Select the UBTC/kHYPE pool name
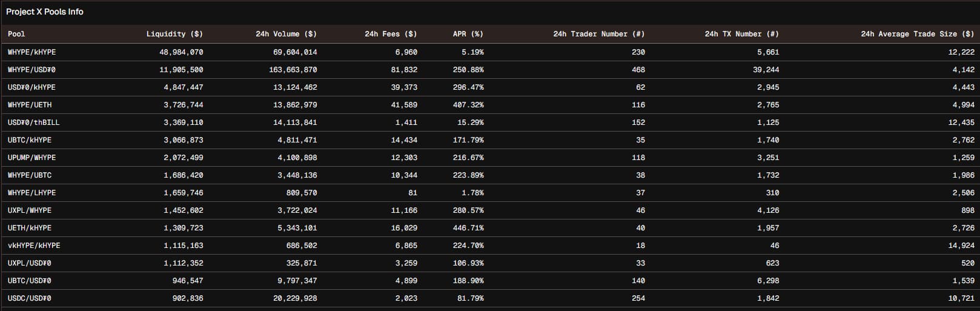980x311 pixels. click(30, 140)
